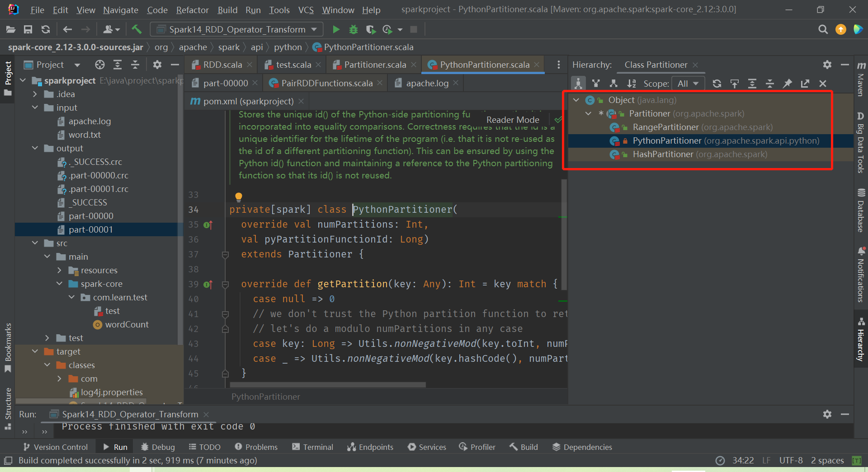Screen dimensions: 868x472
Task: Open the Profiler tool window
Action: pyautogui.click(x=477, y=447)
